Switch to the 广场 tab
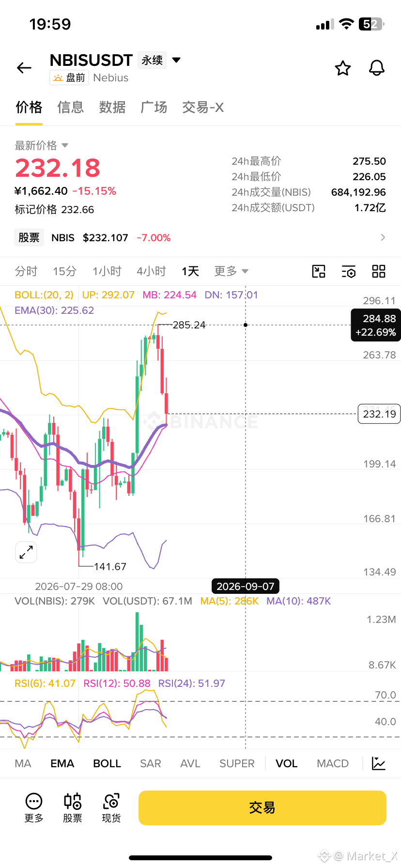The width and height of the screenshot is (401, 868). 154,107
